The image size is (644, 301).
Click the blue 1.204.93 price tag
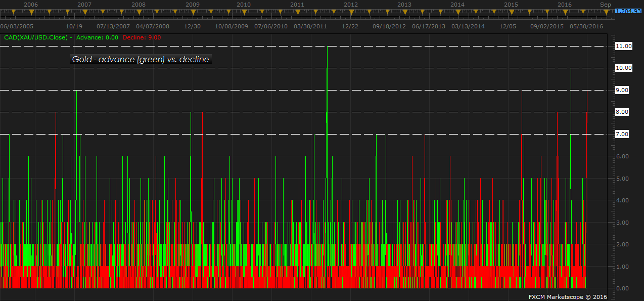(628, 11)
